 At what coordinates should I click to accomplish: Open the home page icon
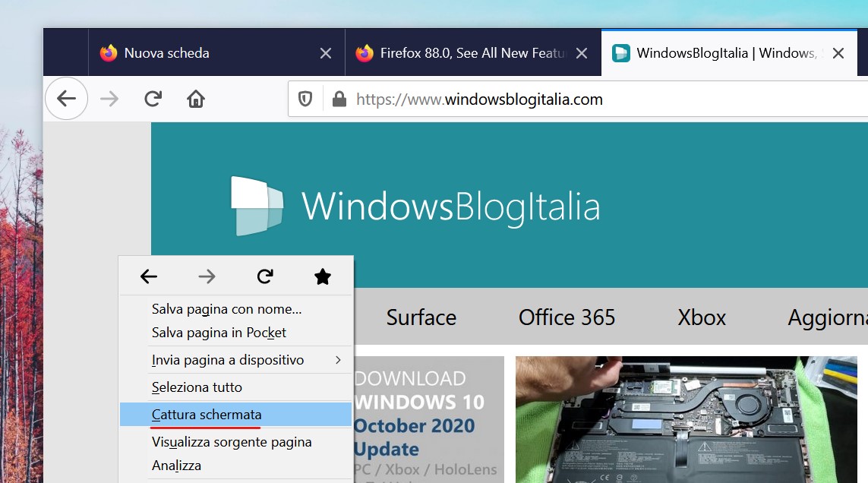(195, 99)
